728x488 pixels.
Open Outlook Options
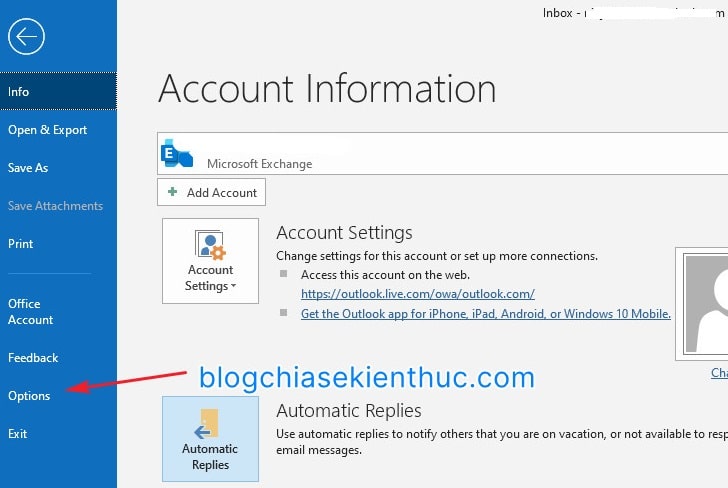29,396
